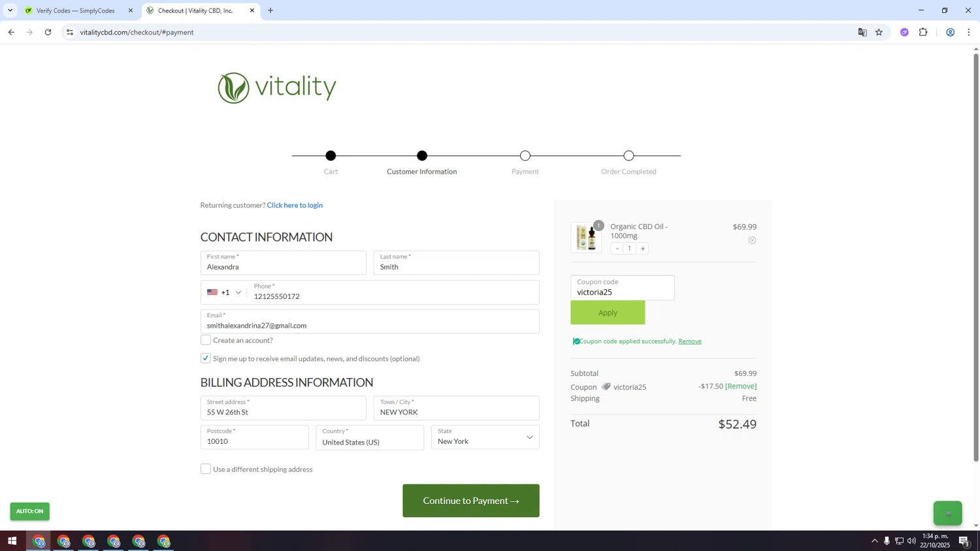Open the network tray icon
This screenshot has height=551, width=980.
[x=899, y=541]
